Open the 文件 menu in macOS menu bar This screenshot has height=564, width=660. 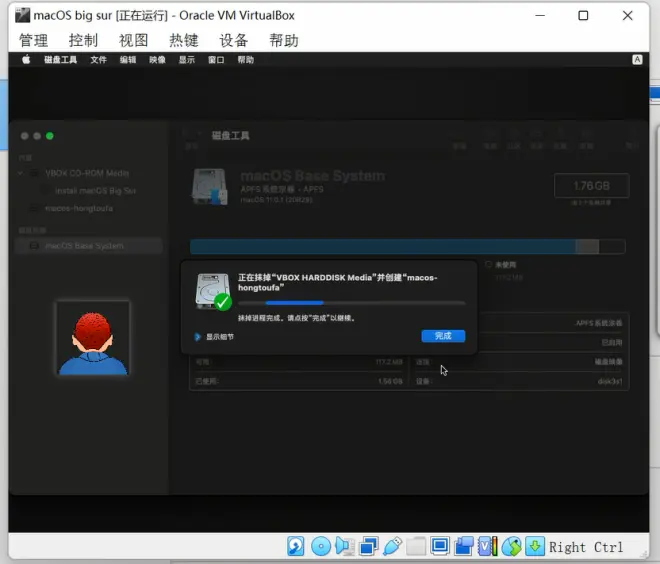98,60
